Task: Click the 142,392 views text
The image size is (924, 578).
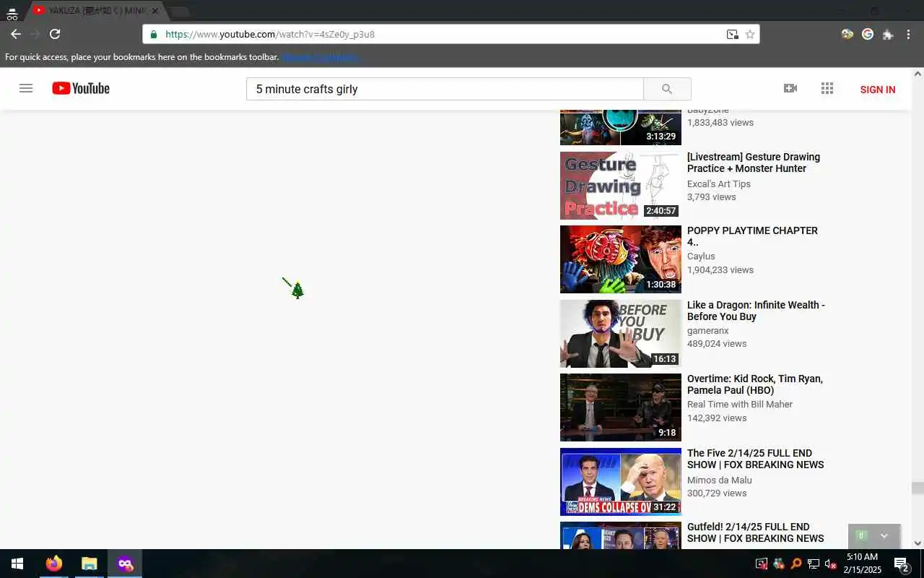Action: coord(717,418)
